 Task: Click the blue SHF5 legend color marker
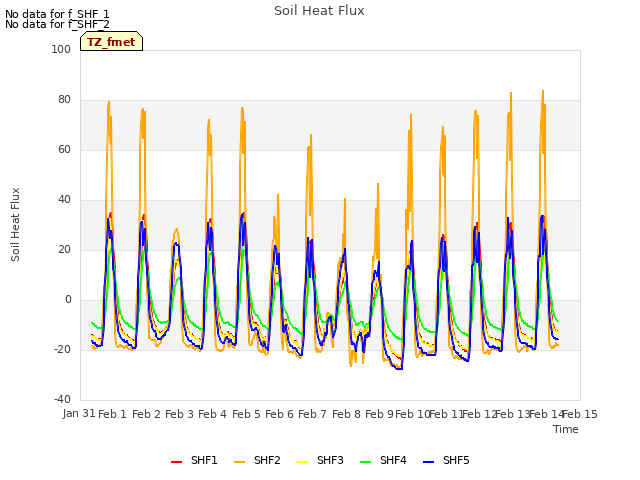[x=429, y=462]
